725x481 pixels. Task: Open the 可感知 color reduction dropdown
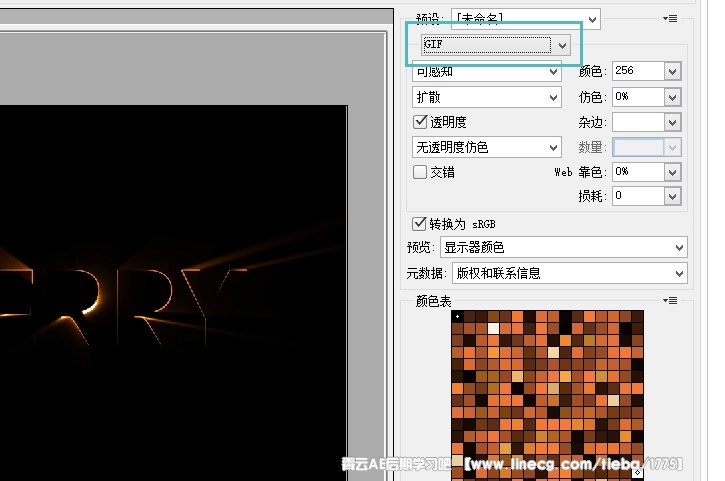click(486, 71)
